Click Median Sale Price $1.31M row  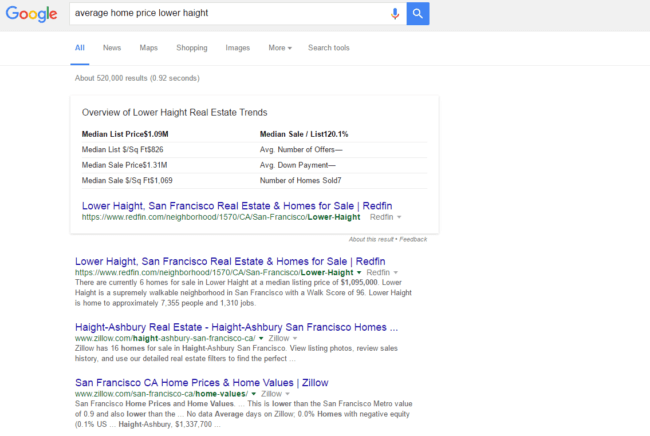(x=124, y=165)
